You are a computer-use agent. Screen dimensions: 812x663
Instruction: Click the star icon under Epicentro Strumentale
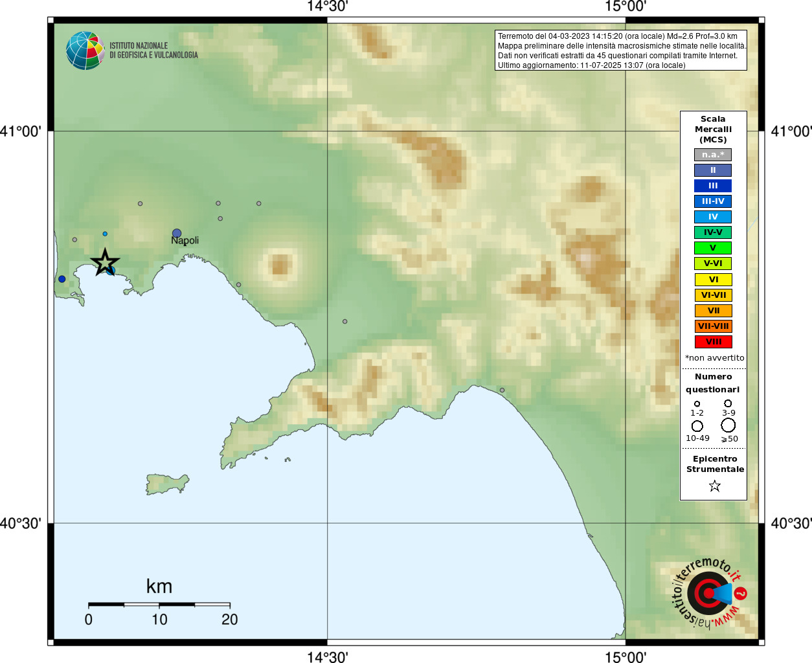[x=715, y=486]
